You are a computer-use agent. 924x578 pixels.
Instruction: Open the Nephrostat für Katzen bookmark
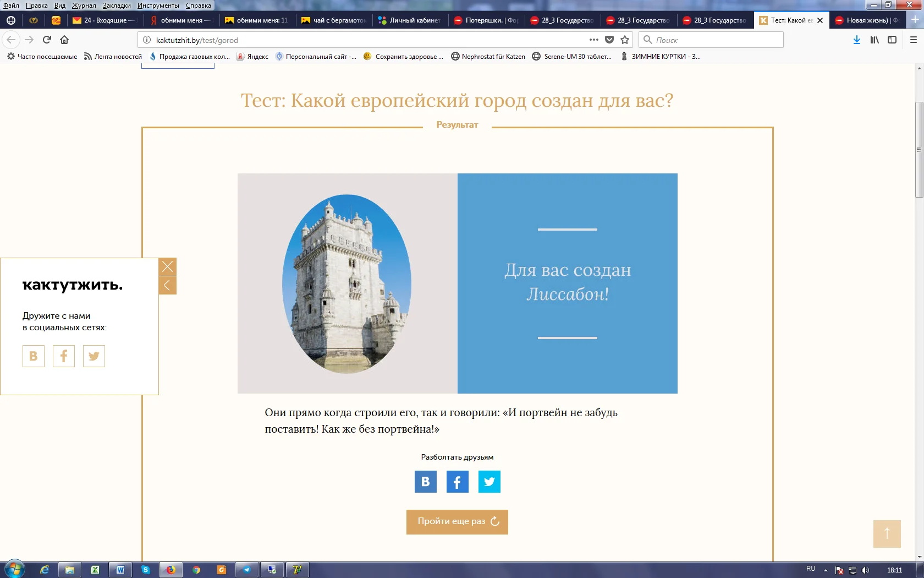[488, 56]
